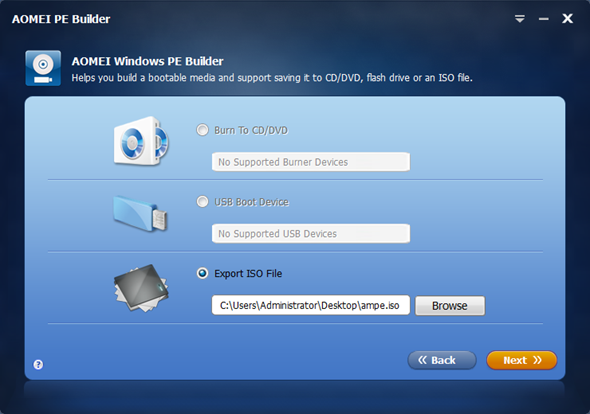The width and height of the screenshot is (590, 414).
Task: Select the Burn To CD/DVD radio button
Action: pos(202,130)
